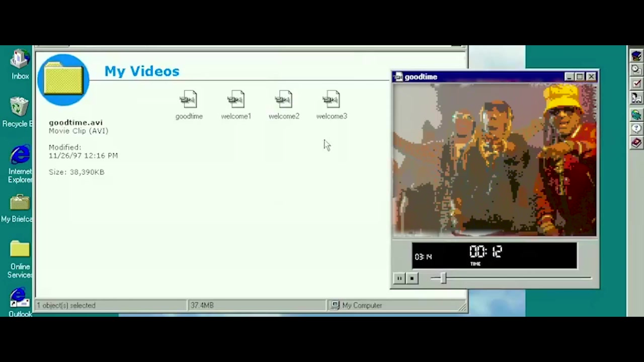Open the Recycle Bin on desktop
The image size is (644, 362).
coord(18,113)
